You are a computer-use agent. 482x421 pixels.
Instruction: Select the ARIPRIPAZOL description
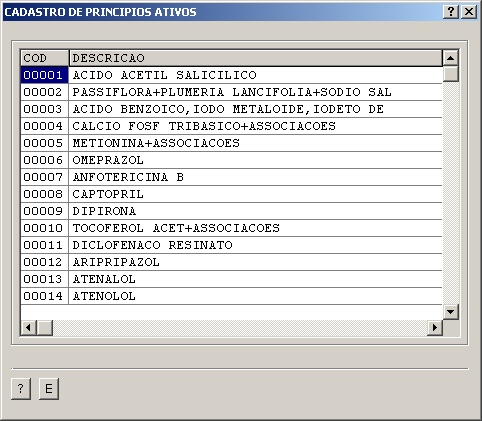pos(256,262)
